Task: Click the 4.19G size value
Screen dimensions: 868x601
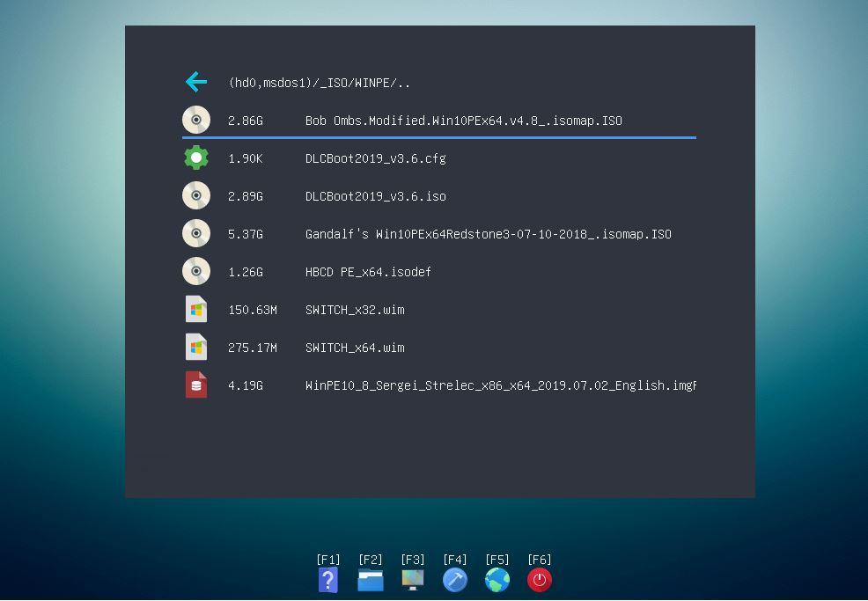Action: tap(246, 385)
